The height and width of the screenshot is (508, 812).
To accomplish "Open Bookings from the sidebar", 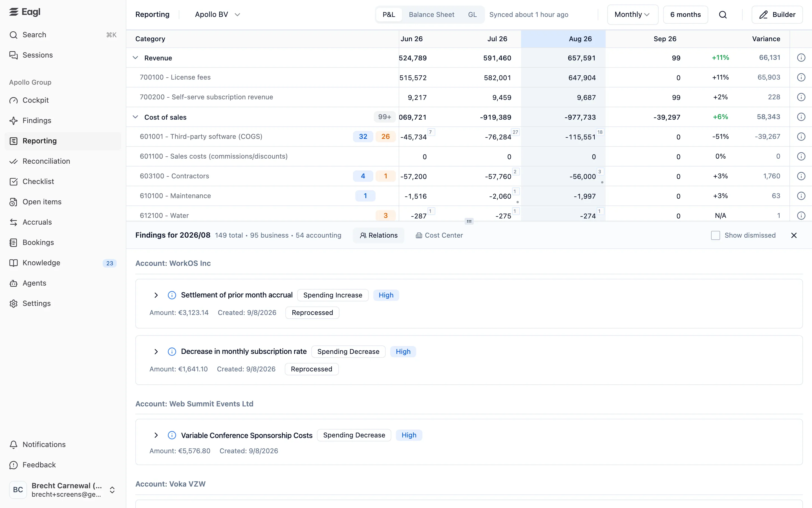I will (63, 243).
